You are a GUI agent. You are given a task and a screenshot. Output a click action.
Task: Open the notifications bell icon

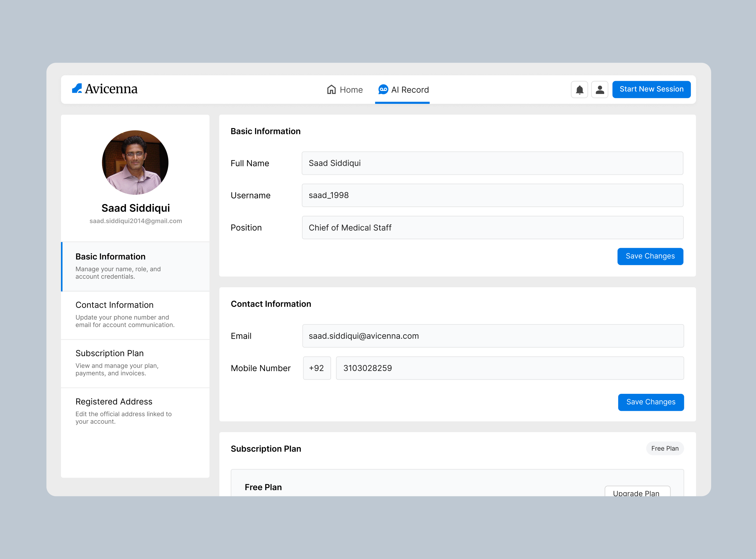tap(580, 90)
